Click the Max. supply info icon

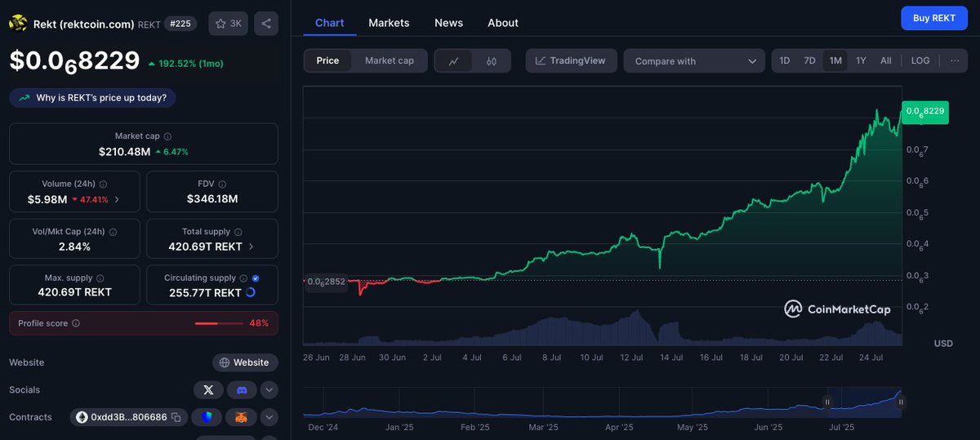[100, 278]
